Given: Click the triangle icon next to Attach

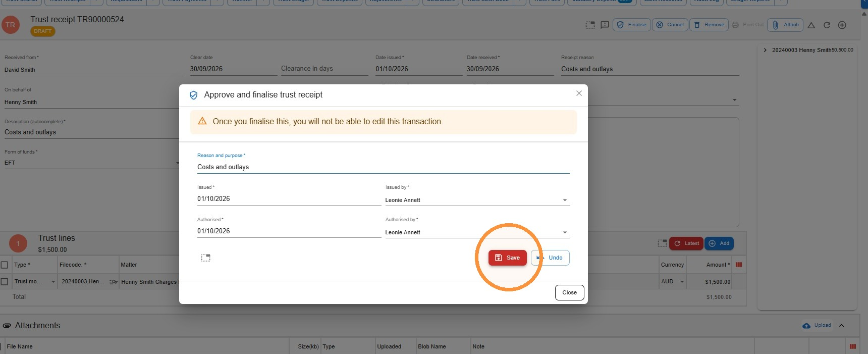Looking at the screenshot, I should coord(811,25).
